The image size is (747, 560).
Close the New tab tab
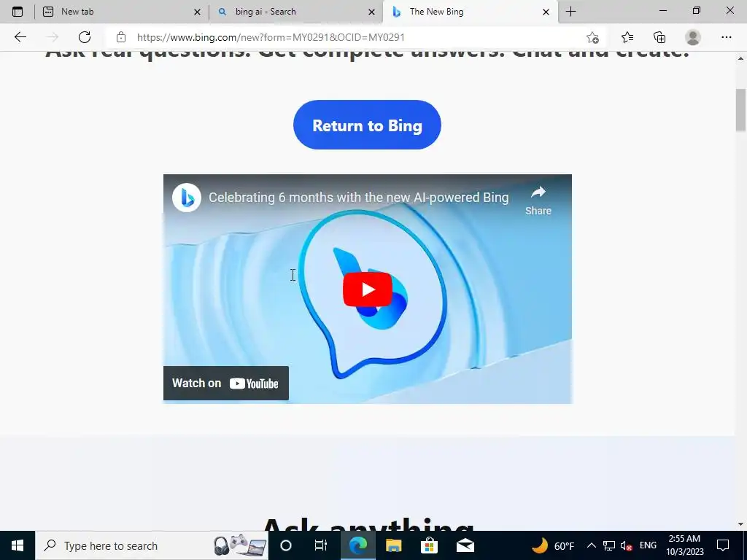pos(197,12)
